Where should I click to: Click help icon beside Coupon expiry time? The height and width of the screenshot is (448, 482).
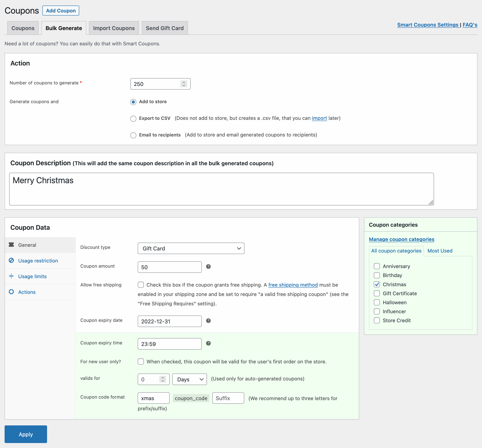(x=208, y=343)
